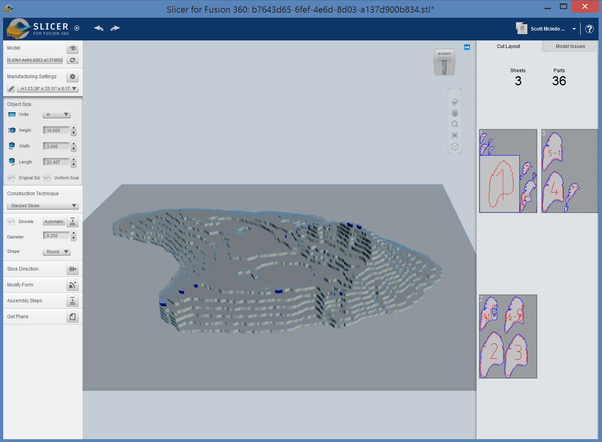Click the Parts count 36
The width and height of the screenshot is (602, 442).
(x=559, y=81)
